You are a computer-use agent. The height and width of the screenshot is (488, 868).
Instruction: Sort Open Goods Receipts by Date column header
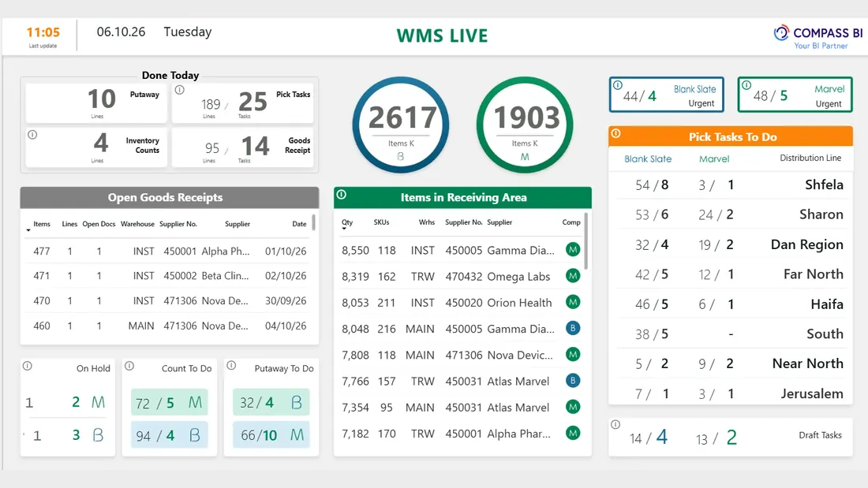point(299,224)
